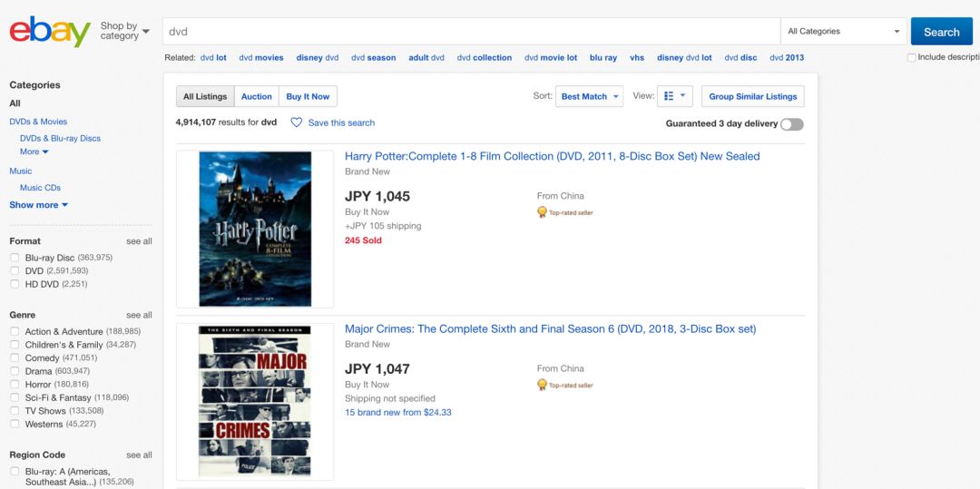This screenshot has height=489, width=980.
Task: Click related search dvd disc
Action: pyautogui.click(x=740, y=57)
